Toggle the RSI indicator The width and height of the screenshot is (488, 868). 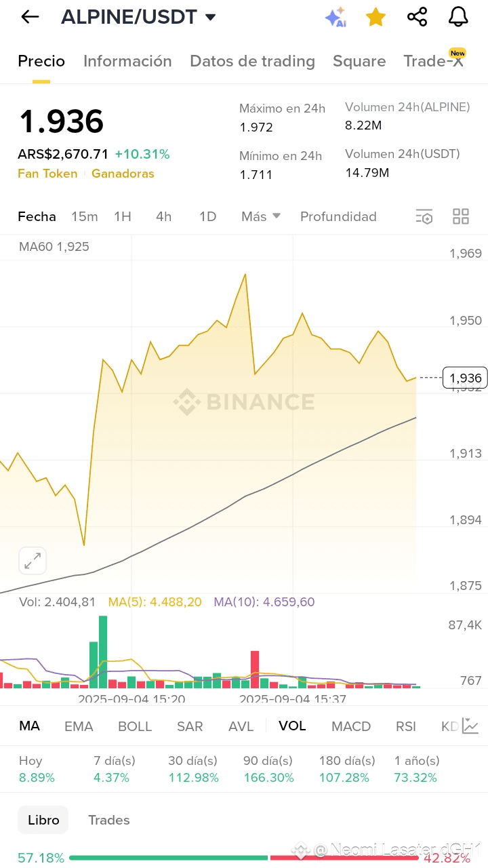(x=406, y=726)
